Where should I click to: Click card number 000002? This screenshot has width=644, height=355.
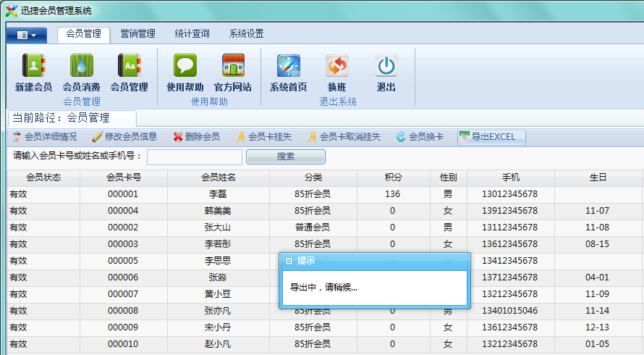pyautogui.click(x=123, y=227)
